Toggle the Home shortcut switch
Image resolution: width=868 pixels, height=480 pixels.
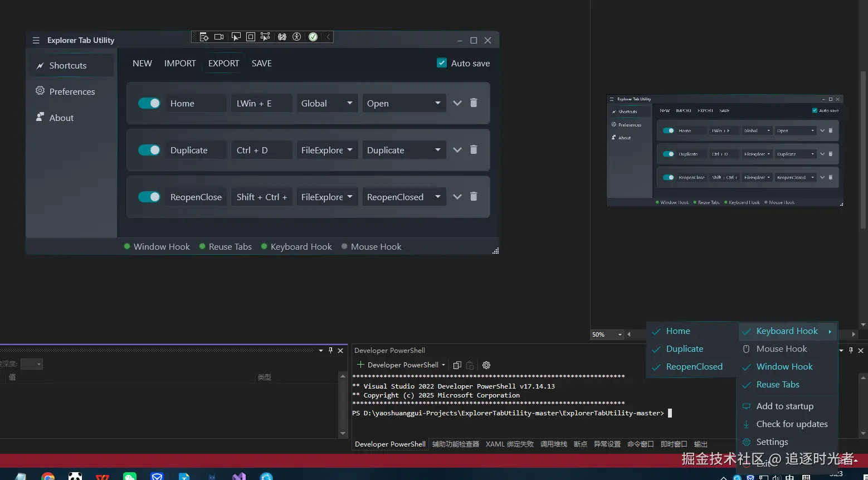coord(149,103)
